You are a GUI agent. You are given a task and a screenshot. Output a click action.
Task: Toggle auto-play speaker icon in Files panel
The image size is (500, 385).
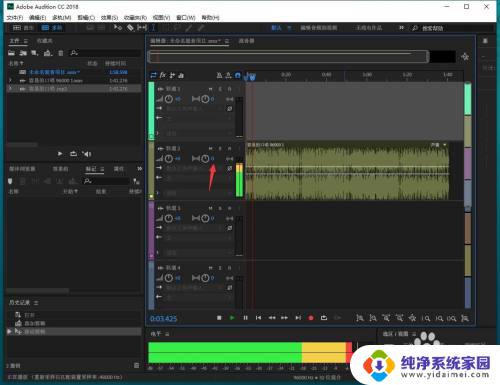coord(87,154)
